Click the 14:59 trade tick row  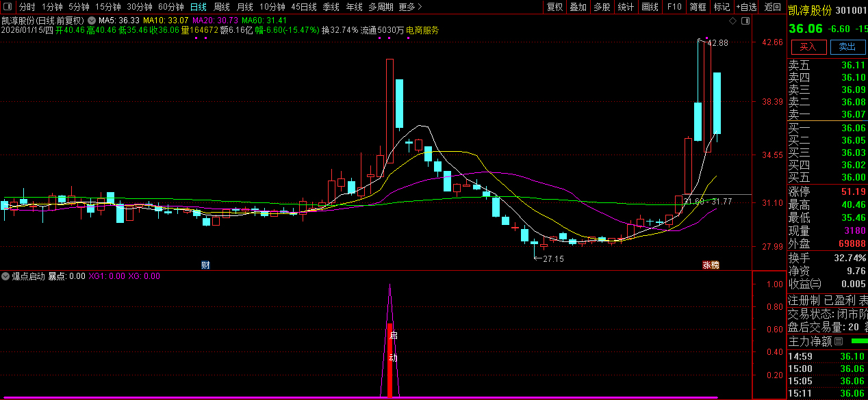click(828, 356)
